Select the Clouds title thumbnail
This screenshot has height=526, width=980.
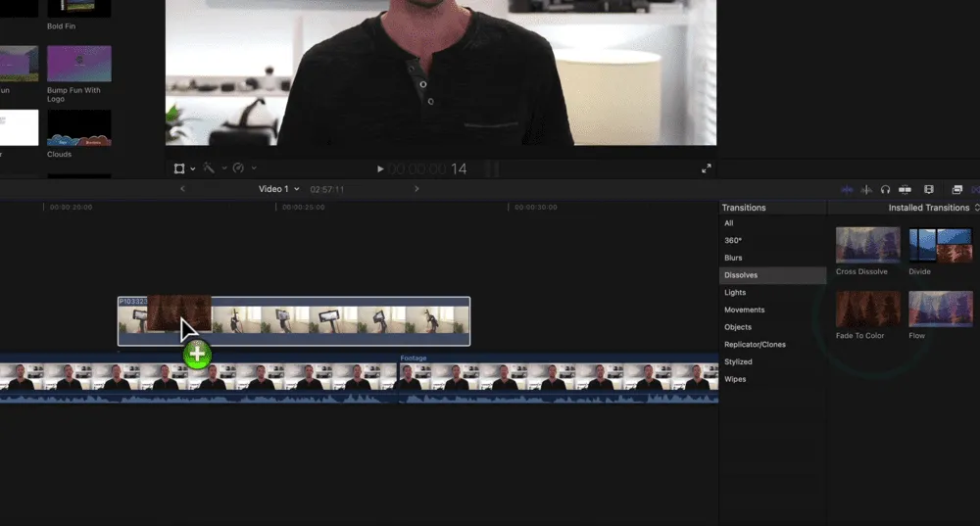point(78,128)
